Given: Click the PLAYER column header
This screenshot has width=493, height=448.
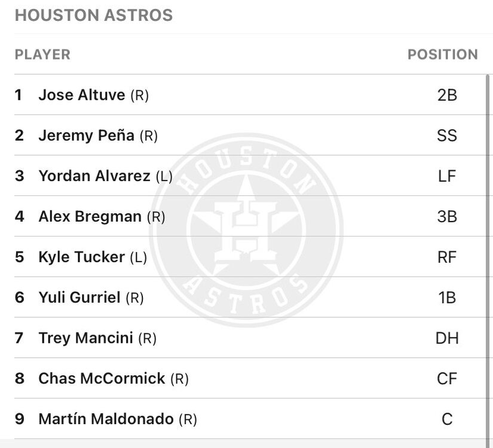Looking at the screenshot, I should click(x=42, y=54).
